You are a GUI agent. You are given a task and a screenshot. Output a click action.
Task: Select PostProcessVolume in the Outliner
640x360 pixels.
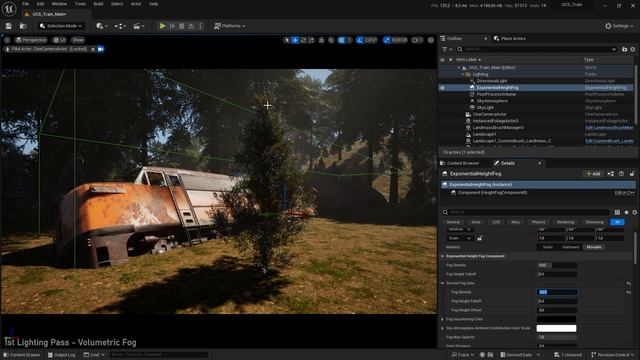tap(496, 94)
